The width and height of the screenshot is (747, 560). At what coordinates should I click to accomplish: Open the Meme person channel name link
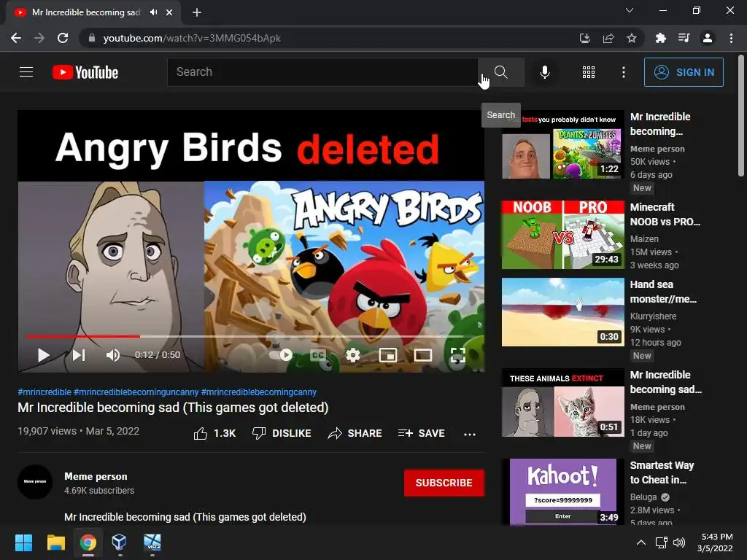click(x=96, y=476)
